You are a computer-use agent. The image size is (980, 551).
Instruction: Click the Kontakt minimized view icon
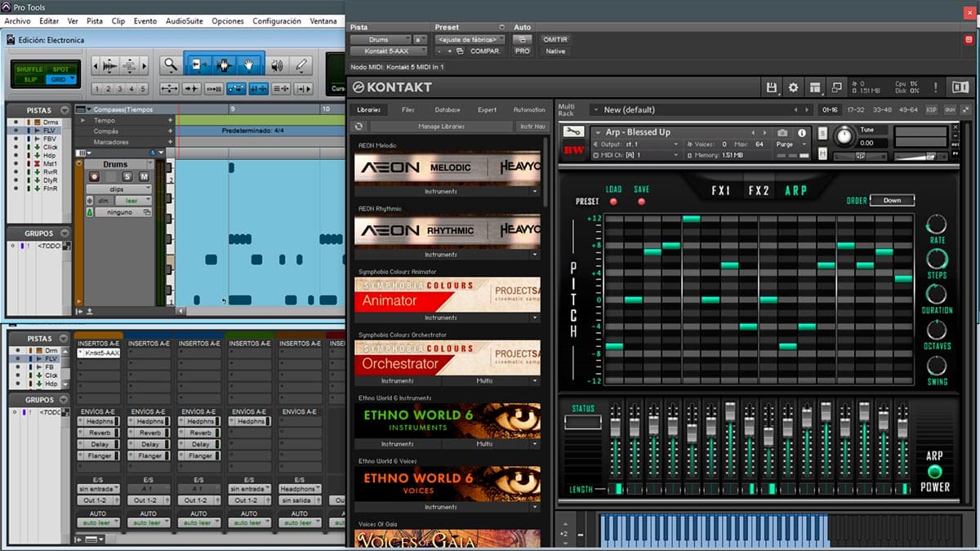836,87
